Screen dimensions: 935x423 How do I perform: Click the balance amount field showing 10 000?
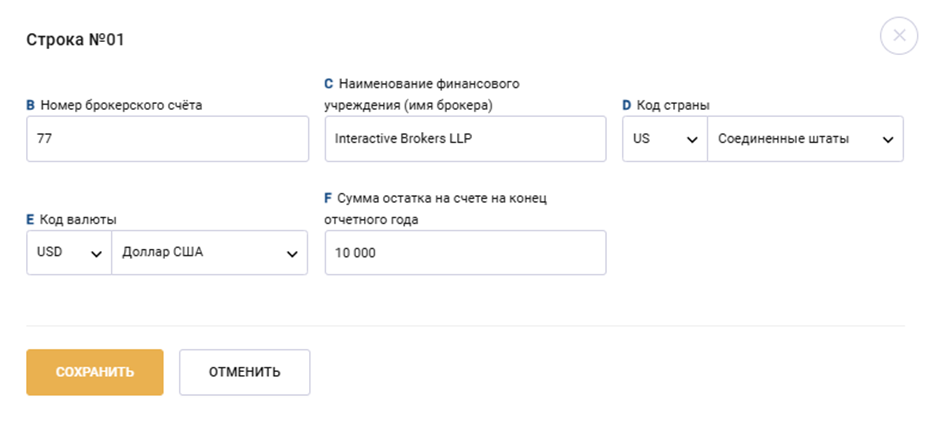(x=465, y=253)
